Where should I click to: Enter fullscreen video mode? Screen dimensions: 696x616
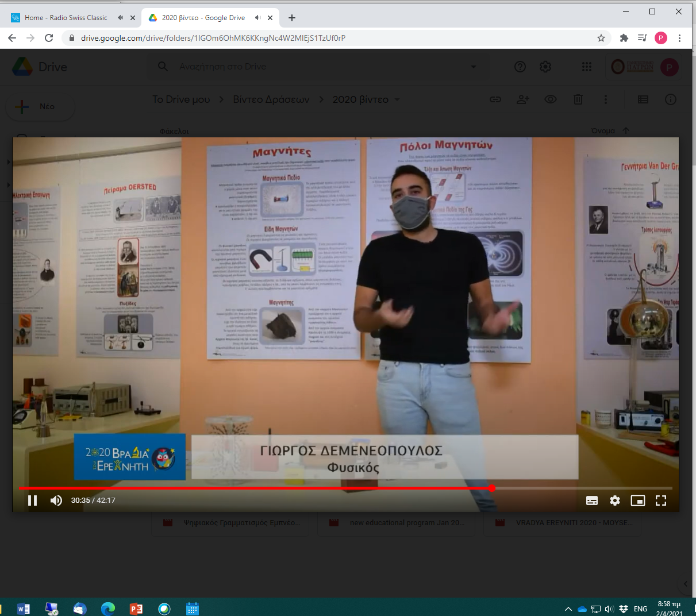661,500
